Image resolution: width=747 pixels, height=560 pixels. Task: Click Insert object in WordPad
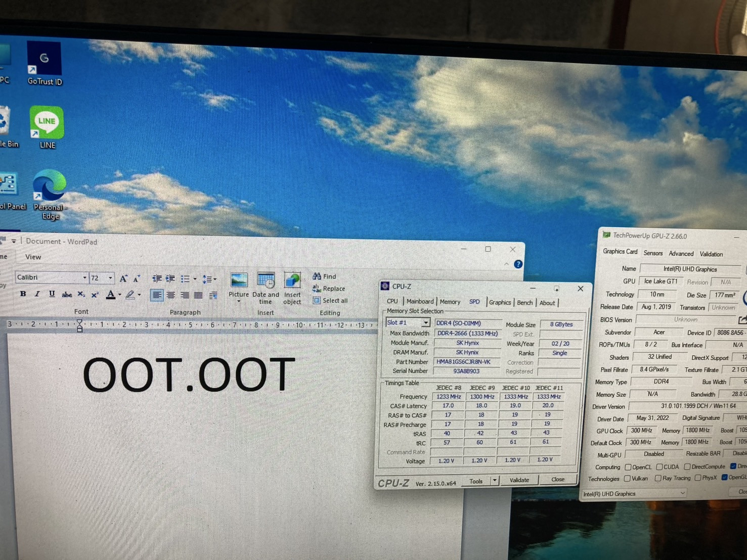point(292,288)
